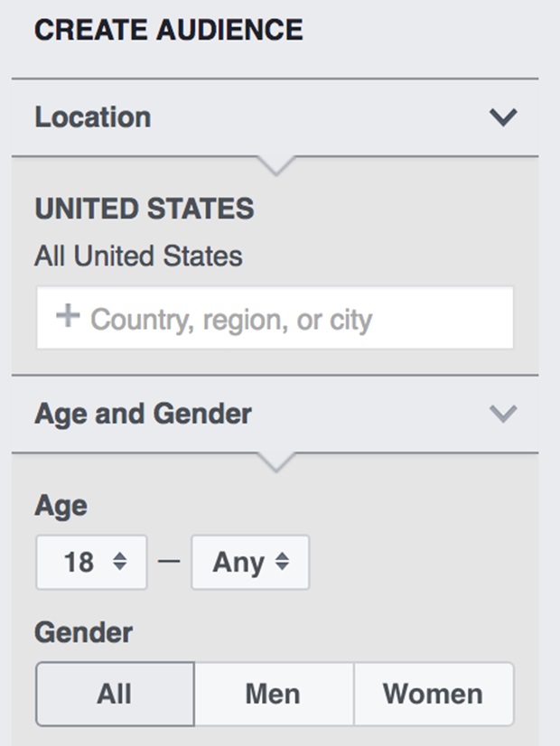Select Women gender option
Viewport: 560px width, 746px height.
pyautogui.click(x=434, y=695)
